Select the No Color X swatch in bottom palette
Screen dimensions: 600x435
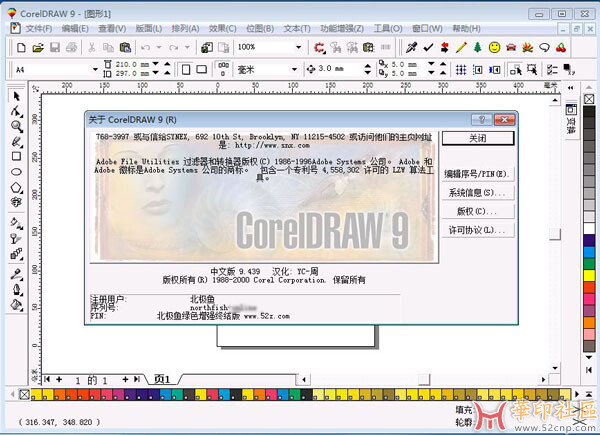pos(24,394)
